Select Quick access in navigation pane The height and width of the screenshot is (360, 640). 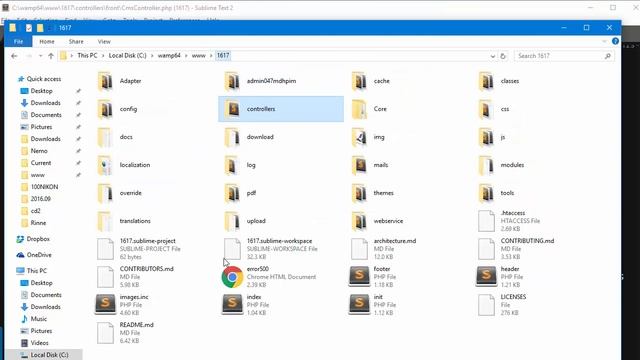[x=39, y=79]
